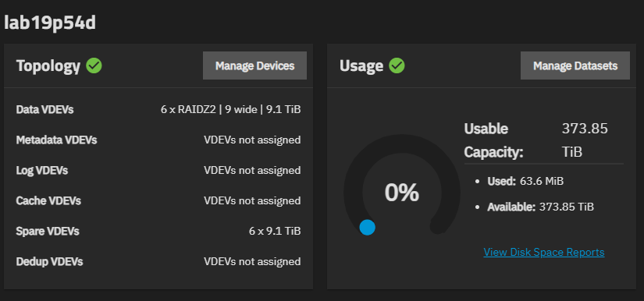The image size is (644, 301).
Task: Click the Used 63.6 MiB entry
Action: tap(525, 181)
